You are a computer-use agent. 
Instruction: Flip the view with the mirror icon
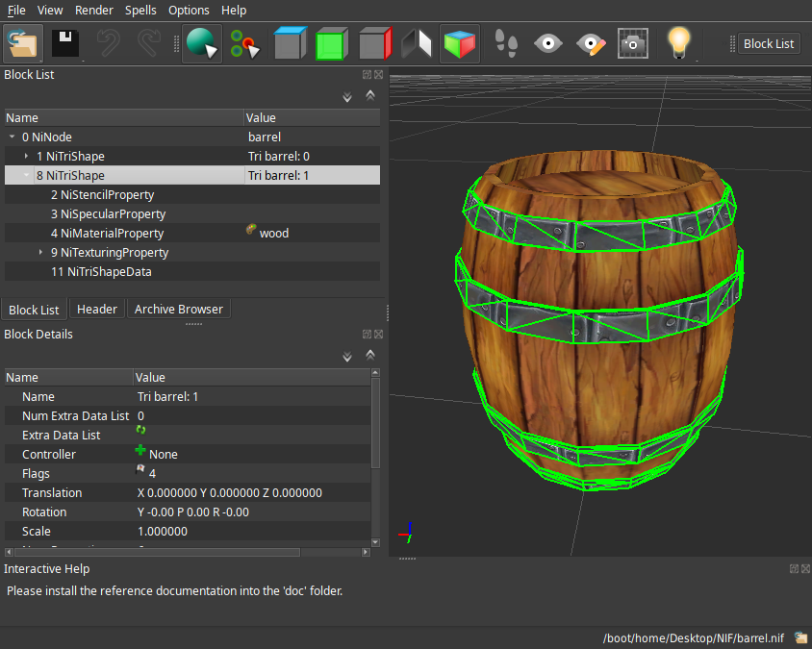pos(417,43)
